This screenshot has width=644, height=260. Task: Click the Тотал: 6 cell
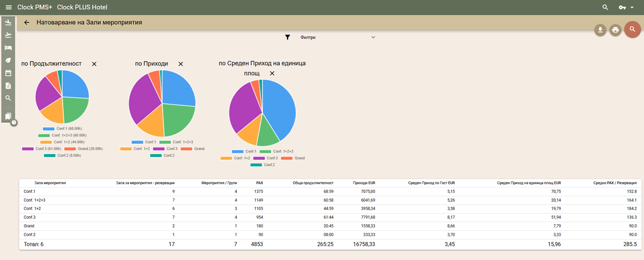pos(34,244)
